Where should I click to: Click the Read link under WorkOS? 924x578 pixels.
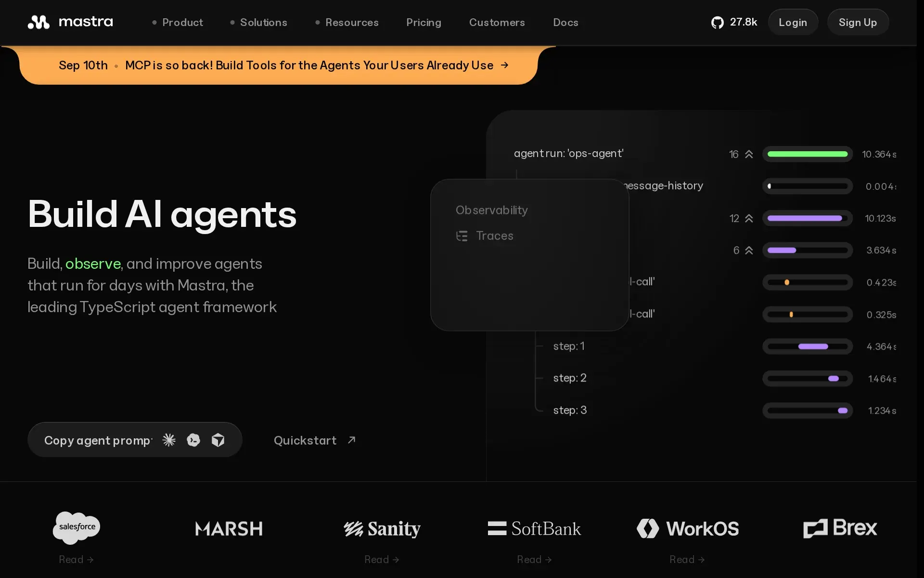pyautogui.click(x=687, y=560)
